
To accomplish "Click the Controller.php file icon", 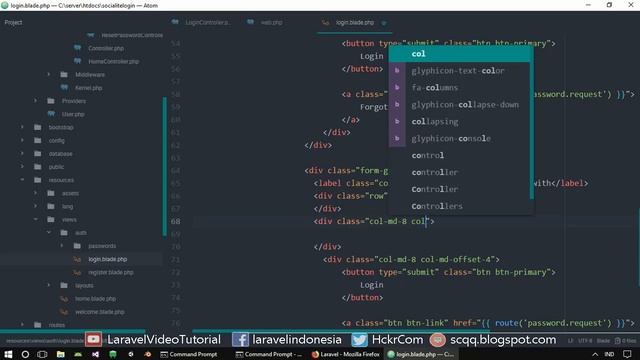I will (78, 48).
